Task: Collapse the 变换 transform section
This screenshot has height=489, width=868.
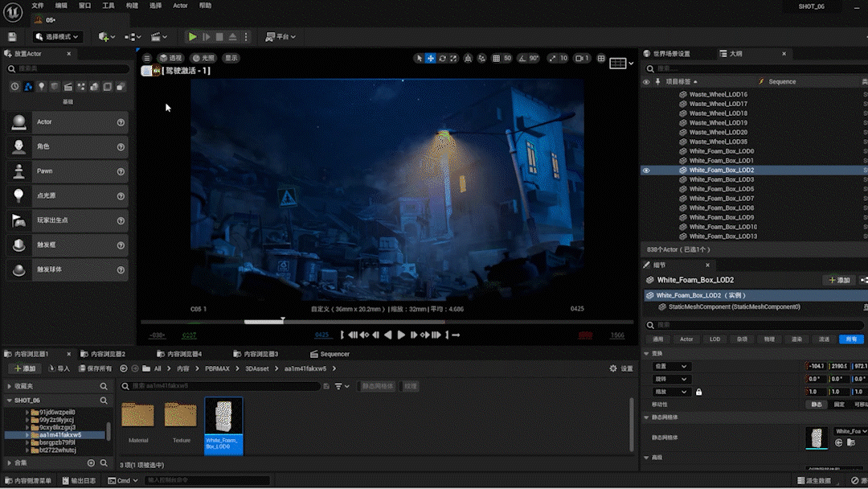Action: click(646, 353)
